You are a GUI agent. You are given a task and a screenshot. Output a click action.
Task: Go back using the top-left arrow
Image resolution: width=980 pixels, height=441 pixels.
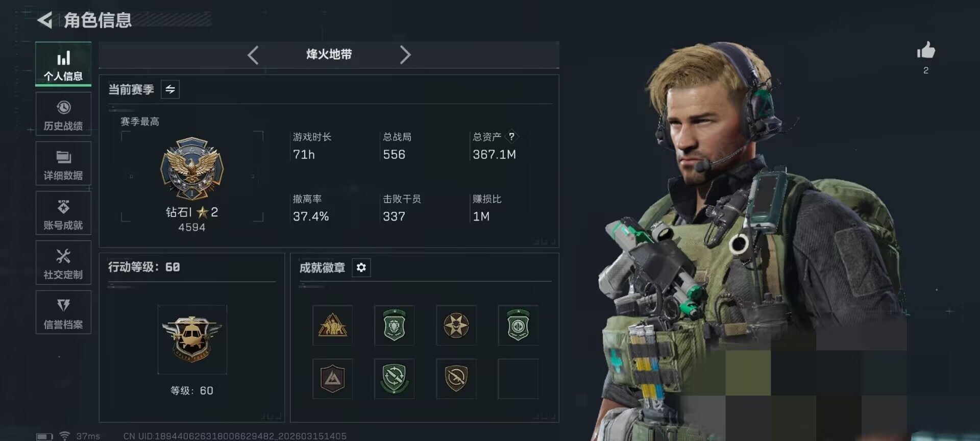(x=45, y=20)
